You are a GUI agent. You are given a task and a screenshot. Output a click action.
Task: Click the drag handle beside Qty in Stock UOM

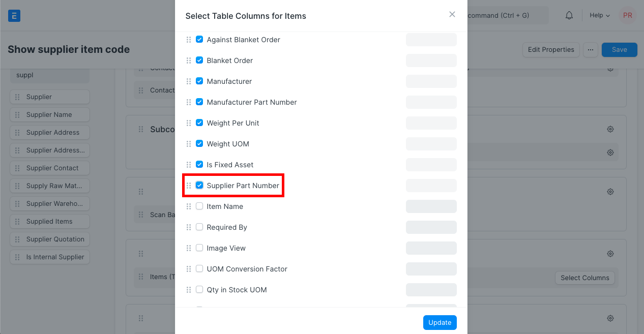click(189, 289)
